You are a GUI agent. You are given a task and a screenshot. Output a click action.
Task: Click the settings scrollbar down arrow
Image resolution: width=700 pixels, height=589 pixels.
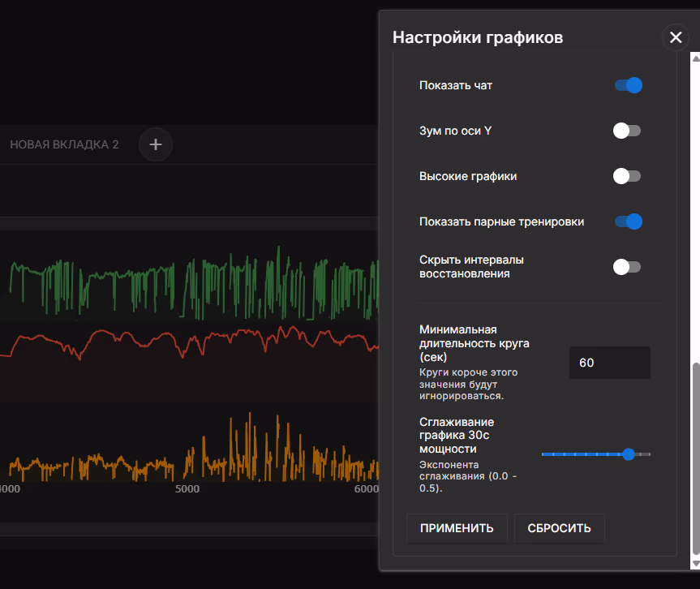pos(694,563)
